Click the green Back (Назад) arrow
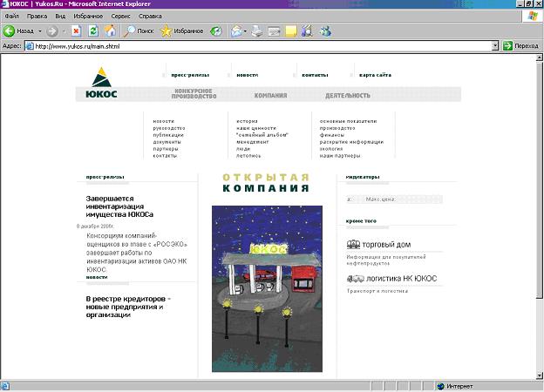Screen dimensions: 544x392 [x=9, y=31]
